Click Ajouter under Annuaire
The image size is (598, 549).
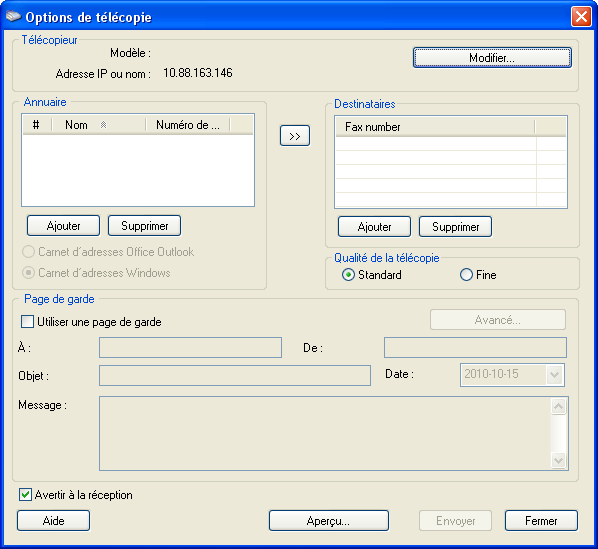(x=63, y=226)
